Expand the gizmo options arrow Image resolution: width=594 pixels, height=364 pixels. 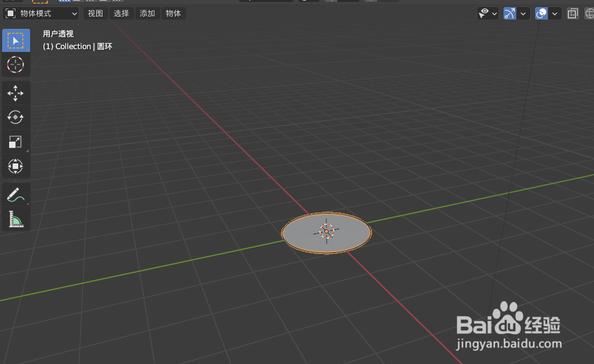(523, 14)
